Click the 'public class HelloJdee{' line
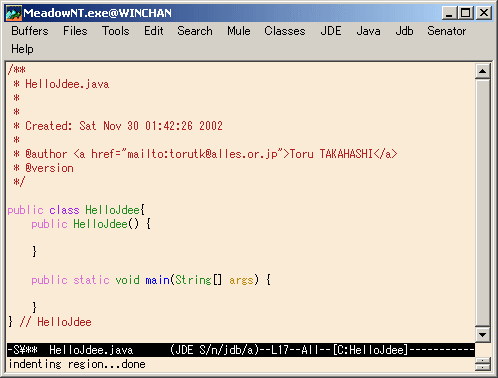 tap(76, 210)
